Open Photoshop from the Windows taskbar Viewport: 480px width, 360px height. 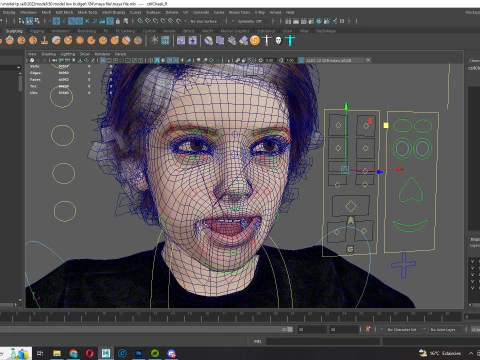[x=139, y=353]
